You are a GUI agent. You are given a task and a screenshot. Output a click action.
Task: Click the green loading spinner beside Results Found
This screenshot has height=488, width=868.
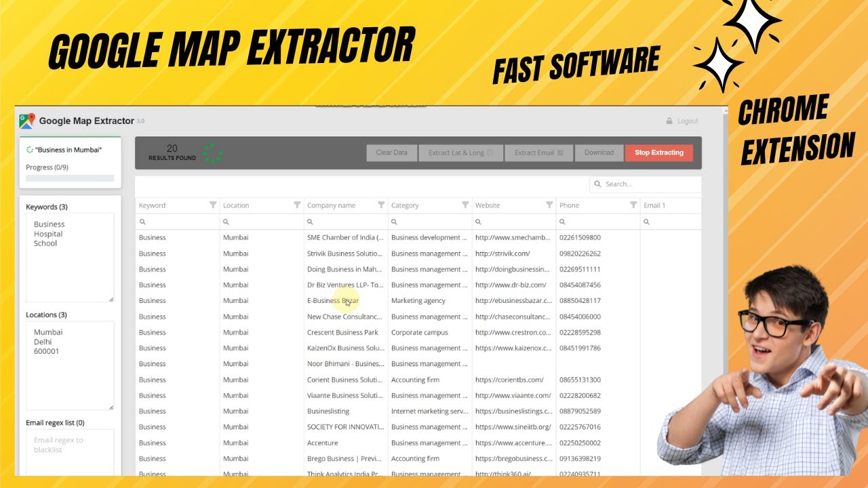pyautogui.click(x=213, y=152)
